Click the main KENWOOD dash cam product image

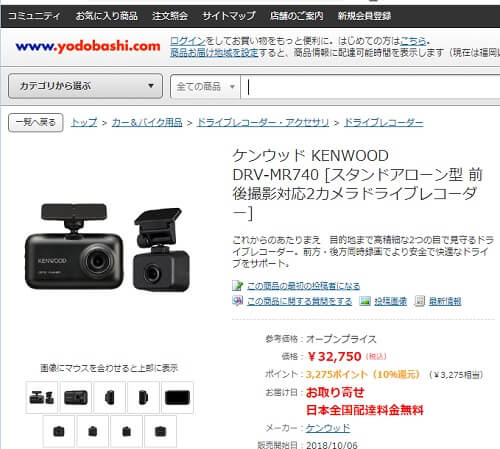(x=107, y=247)
